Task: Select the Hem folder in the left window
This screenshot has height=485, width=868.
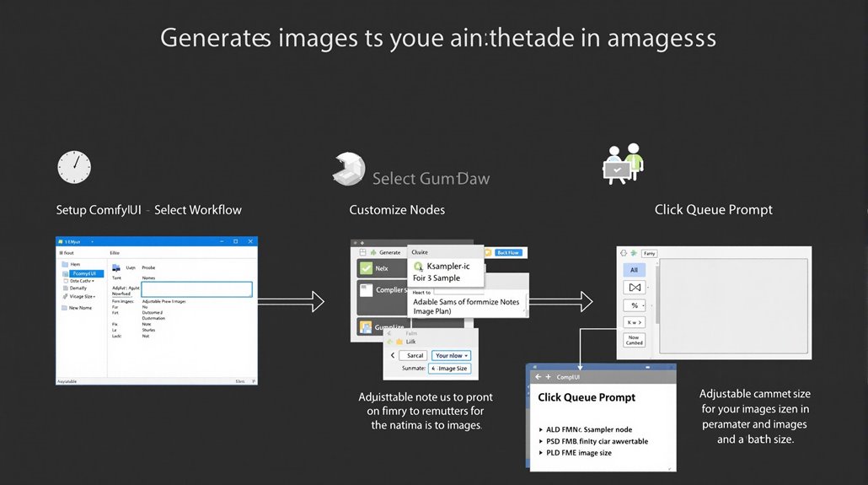Action: pos(72,264)
